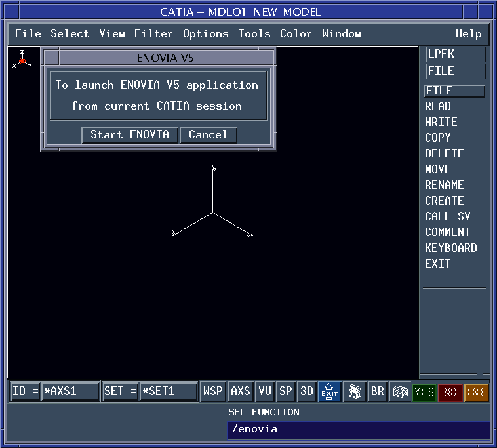Open the ENOVIA V5 dialog window menu

tap(52, 58)
